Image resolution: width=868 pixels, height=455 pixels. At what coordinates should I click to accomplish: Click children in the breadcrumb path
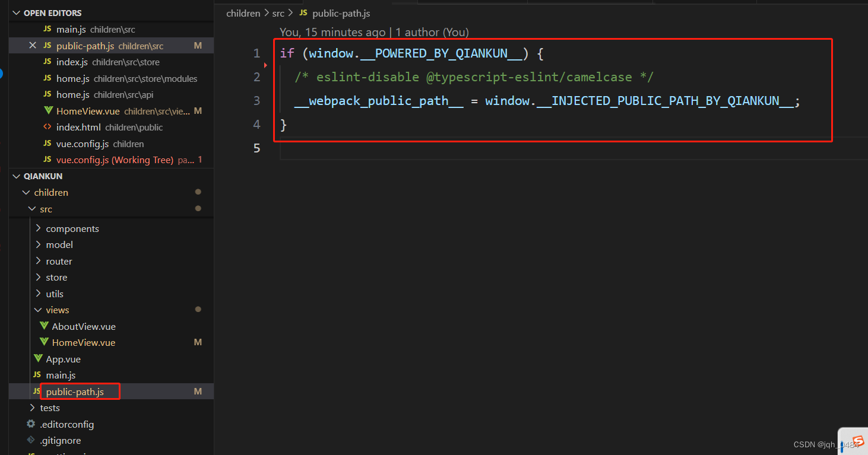(243, 12)
